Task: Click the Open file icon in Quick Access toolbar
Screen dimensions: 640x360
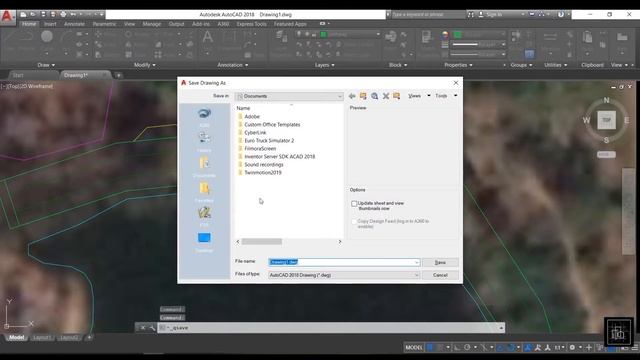Action: tap(33, 14)
